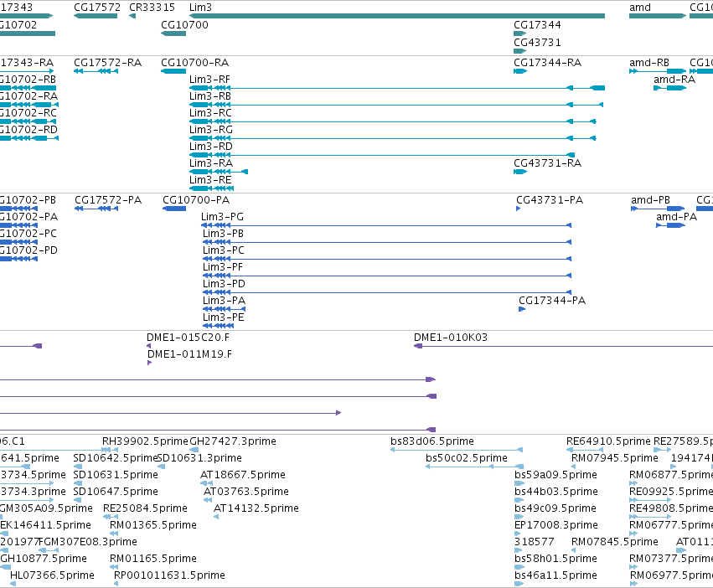Select the Lim3 gene label

click(x=200, y=8)
